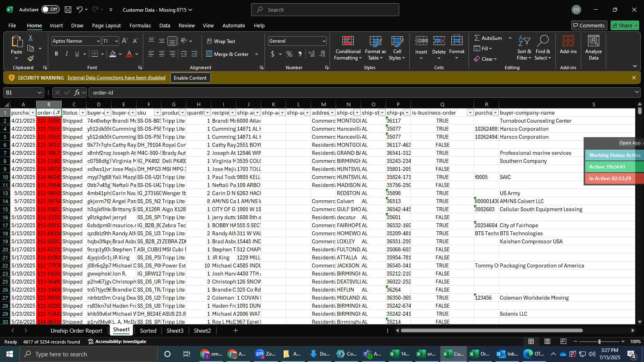Add a new sheet with the plus button
Image resolution: width=644 pixels, height=362 pixels.
tap(235, 331)
